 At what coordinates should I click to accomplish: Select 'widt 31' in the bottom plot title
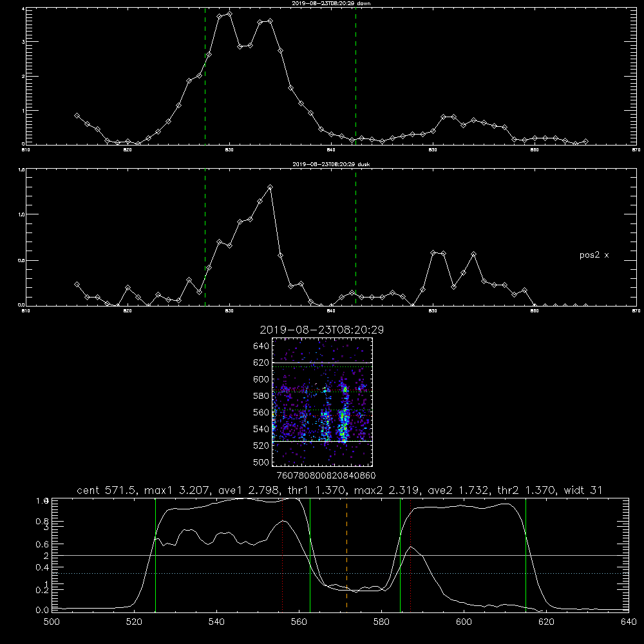(583, 490)
